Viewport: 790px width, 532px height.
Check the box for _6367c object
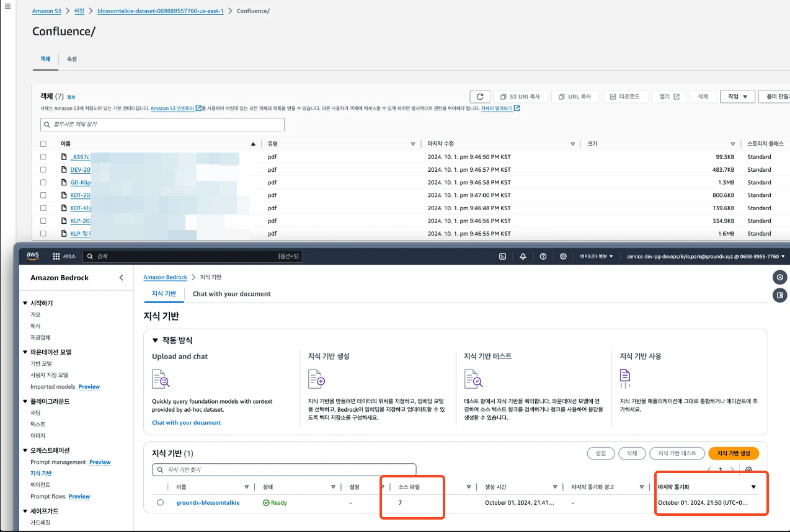point(43,157)
